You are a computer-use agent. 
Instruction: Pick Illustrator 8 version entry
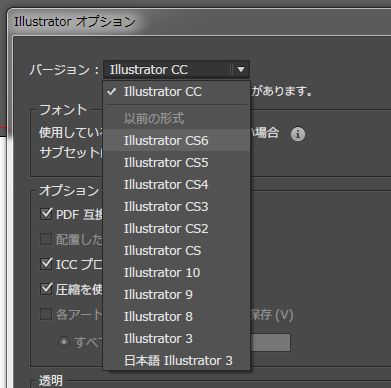tap(177, 316)
